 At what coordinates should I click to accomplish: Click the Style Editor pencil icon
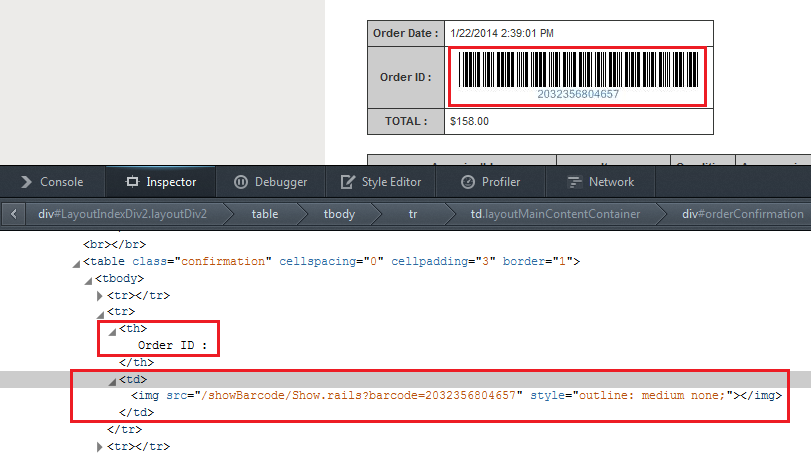[348, 182]
